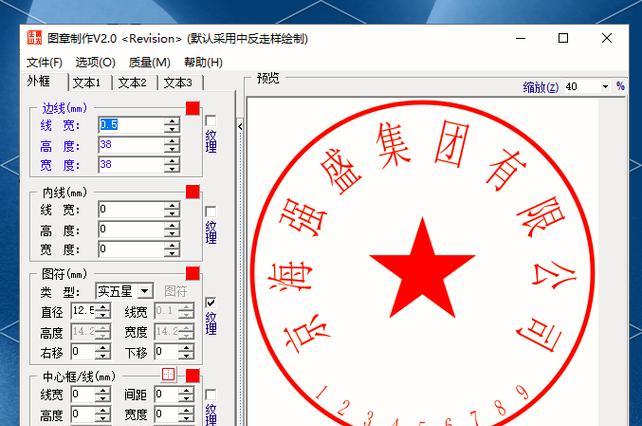This screenshot has height=426, width=642.
Task: Click the center alignment icon beside 中心框/线
Action: 168,374
